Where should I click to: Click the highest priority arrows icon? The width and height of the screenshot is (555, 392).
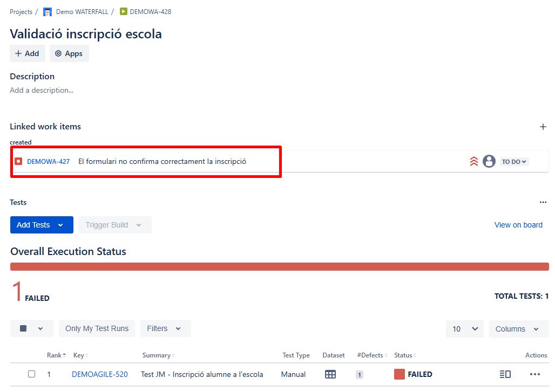[474, 162]
